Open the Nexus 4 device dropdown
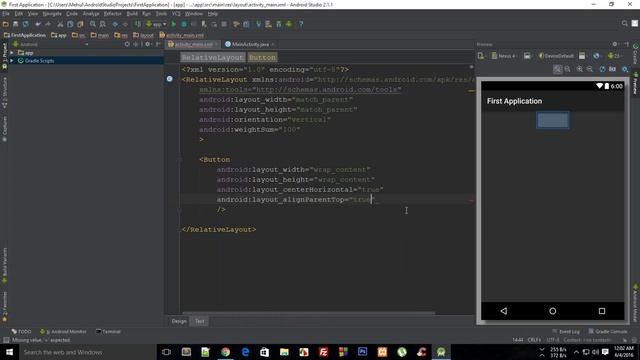The height and width of the screenshot is (360, 640). (x=504, y=56)
